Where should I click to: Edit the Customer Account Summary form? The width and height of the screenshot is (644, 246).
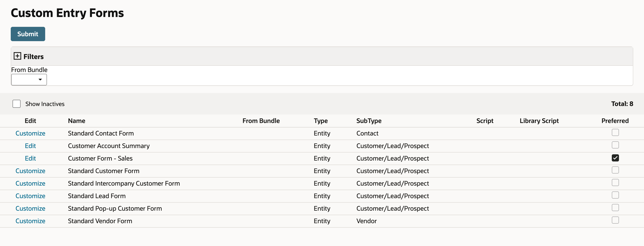pyautogui.click(x=30, y=146)
